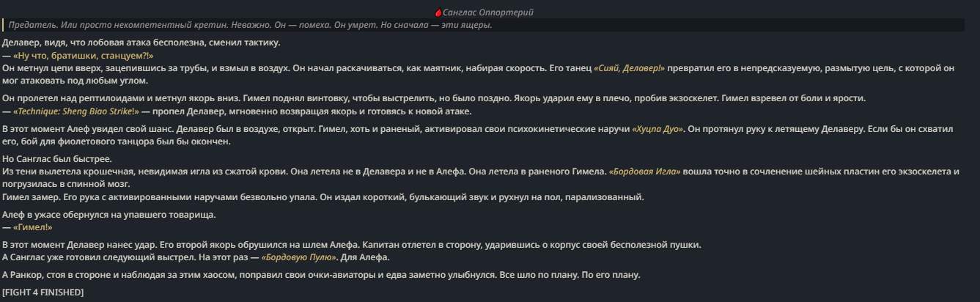Click the sentence Алеф в ужасе обернулся

click(109, 215)
